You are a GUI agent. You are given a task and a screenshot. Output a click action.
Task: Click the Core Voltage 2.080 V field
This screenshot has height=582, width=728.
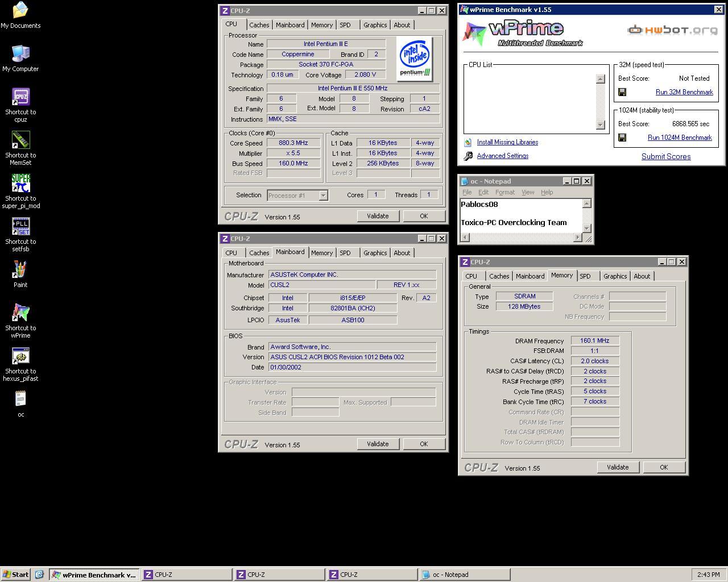tap(365, 75)
